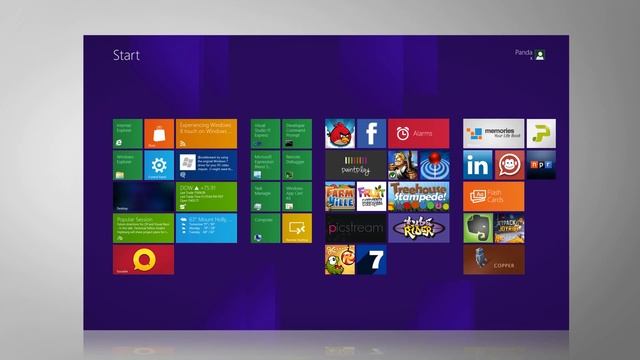Open the Windows Explorer tile
This screenshot has width=640, height=360.
pos(128,165)
